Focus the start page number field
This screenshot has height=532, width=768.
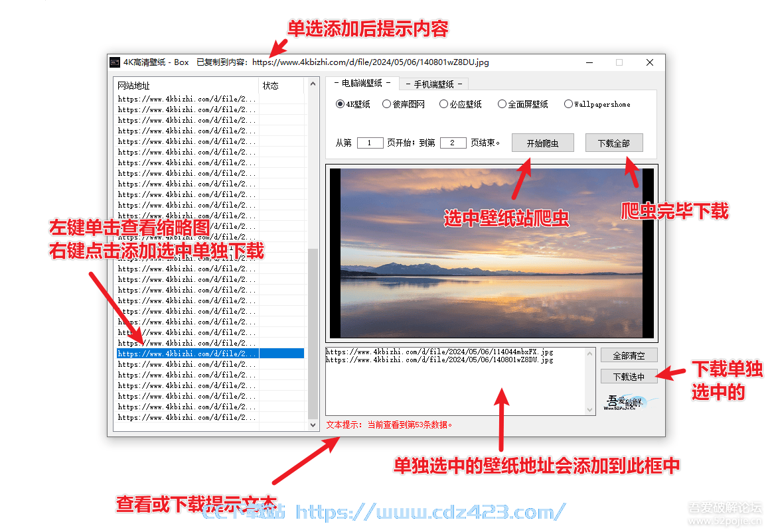370,143
